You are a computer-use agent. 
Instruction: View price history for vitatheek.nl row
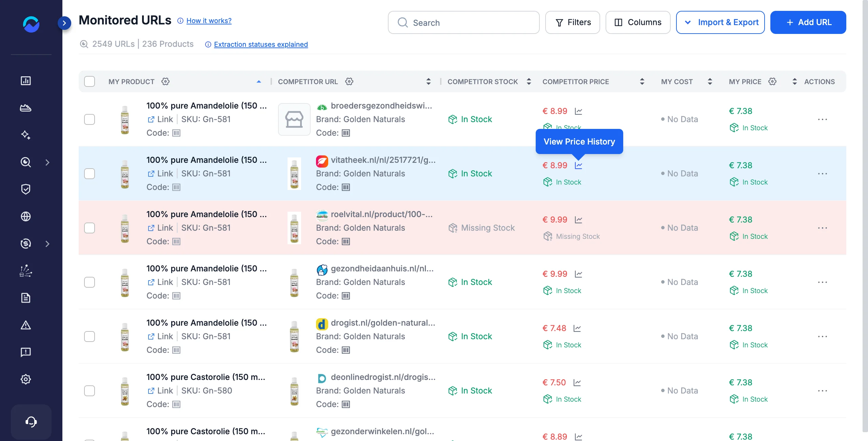(x=578, y=166)
